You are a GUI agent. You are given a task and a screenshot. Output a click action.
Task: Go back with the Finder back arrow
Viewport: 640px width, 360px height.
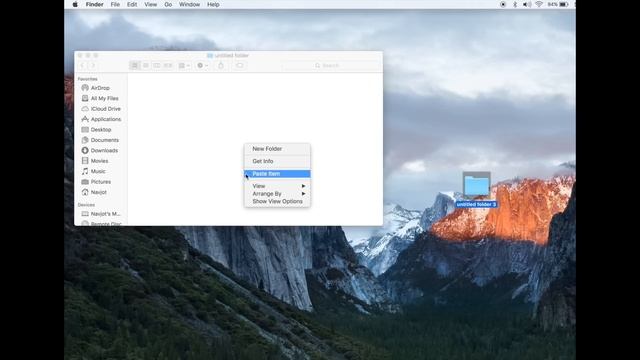(x=82, y=65)
